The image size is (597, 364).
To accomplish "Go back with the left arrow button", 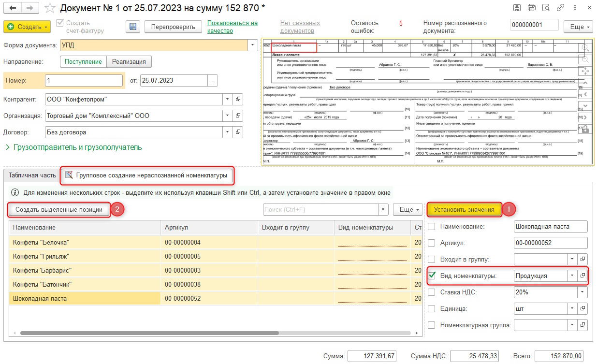I will coord(12,8).
